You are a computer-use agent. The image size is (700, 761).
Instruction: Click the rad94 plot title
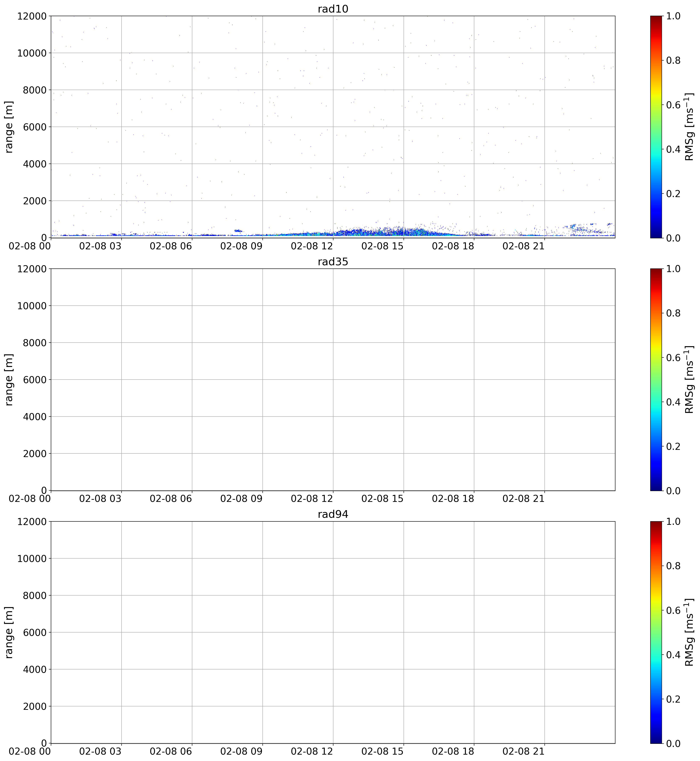(333, 514)
